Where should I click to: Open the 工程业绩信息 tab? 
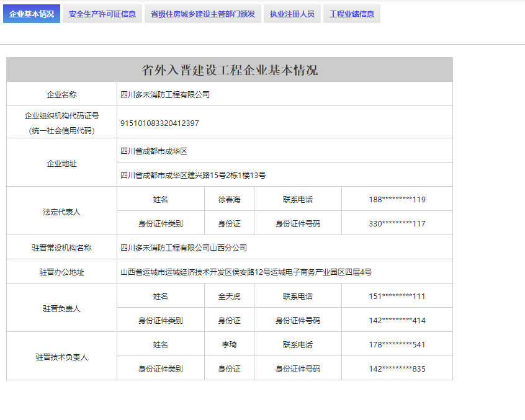(352, 14)
